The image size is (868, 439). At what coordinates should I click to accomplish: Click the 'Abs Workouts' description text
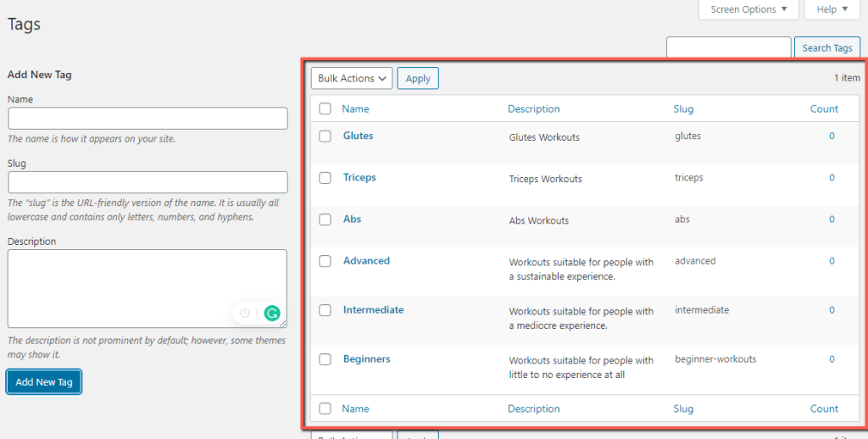click(x=538, y=220)
